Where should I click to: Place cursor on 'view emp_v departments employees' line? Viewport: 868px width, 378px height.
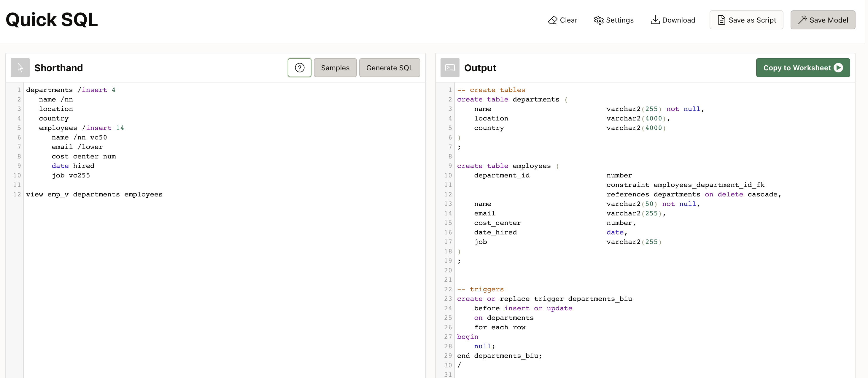[94, 194]
